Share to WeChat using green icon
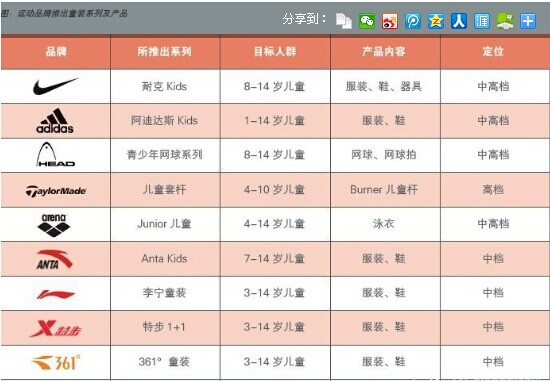The height and width of the screenshot is (381, 550). click(367, 21)
